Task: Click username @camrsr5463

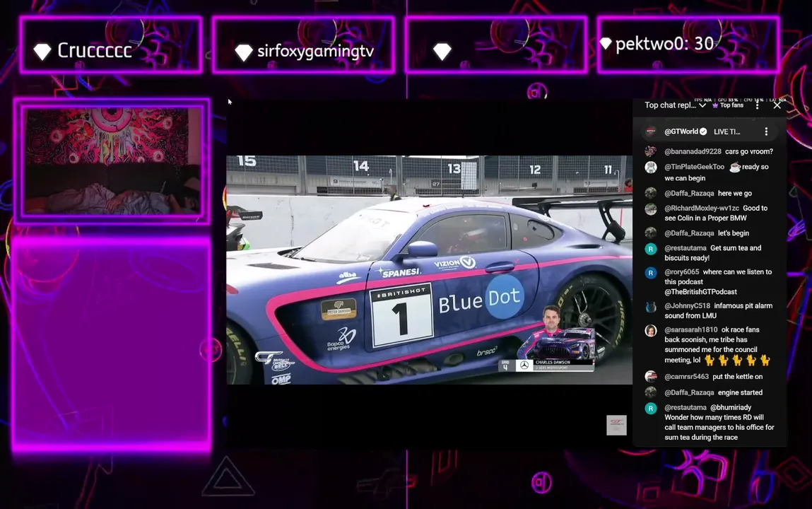Action: (x=686, y=376)
